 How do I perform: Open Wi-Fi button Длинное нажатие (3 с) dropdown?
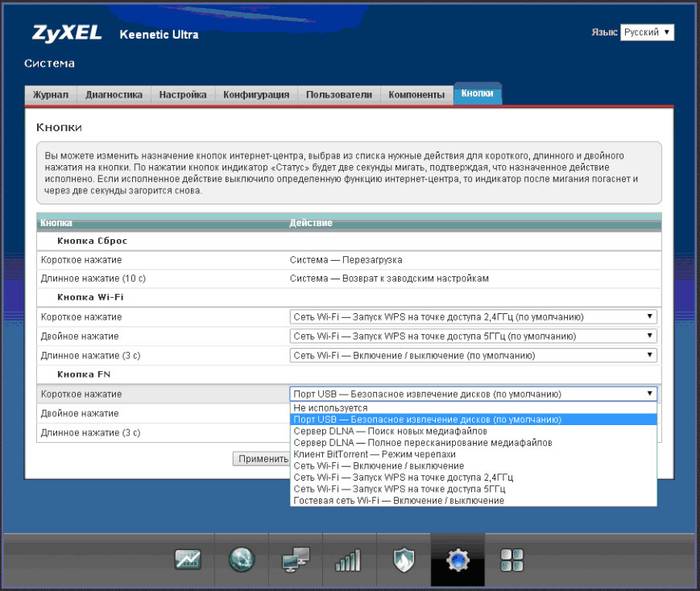pos(473,355)
